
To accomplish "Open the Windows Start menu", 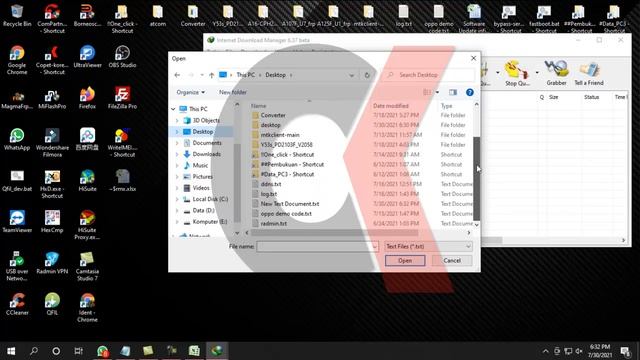I will 11,351.
